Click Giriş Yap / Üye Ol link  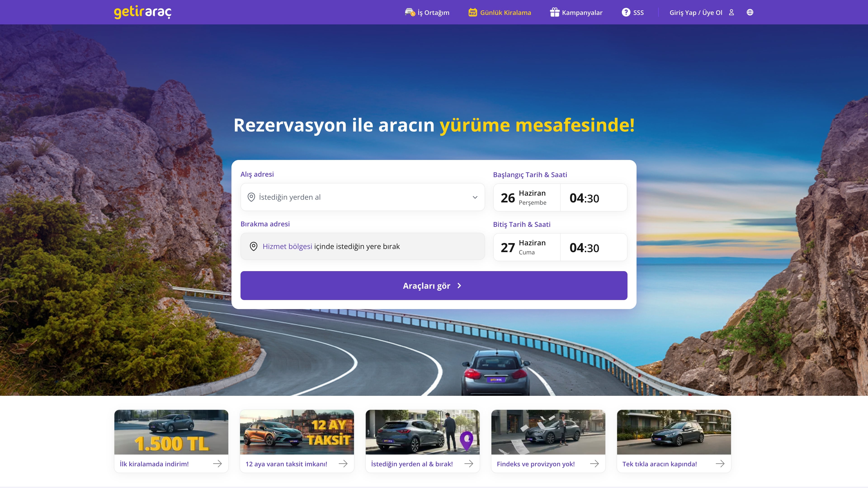696,12
